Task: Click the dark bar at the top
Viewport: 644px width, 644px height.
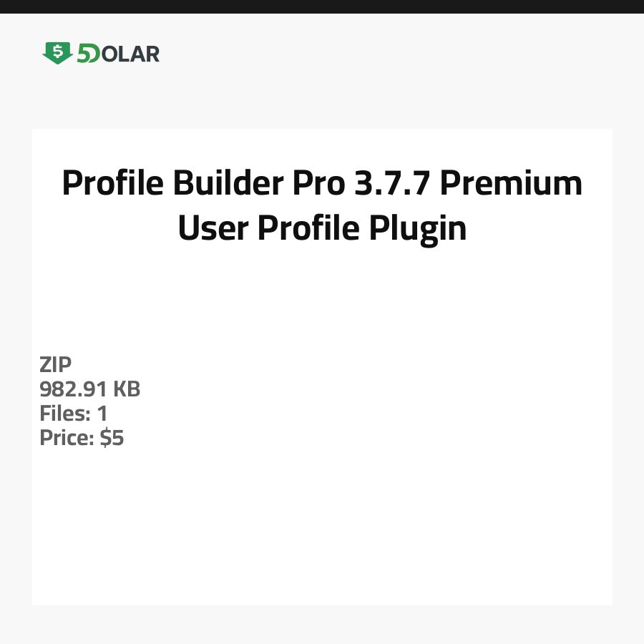Action: pos(322,6)
